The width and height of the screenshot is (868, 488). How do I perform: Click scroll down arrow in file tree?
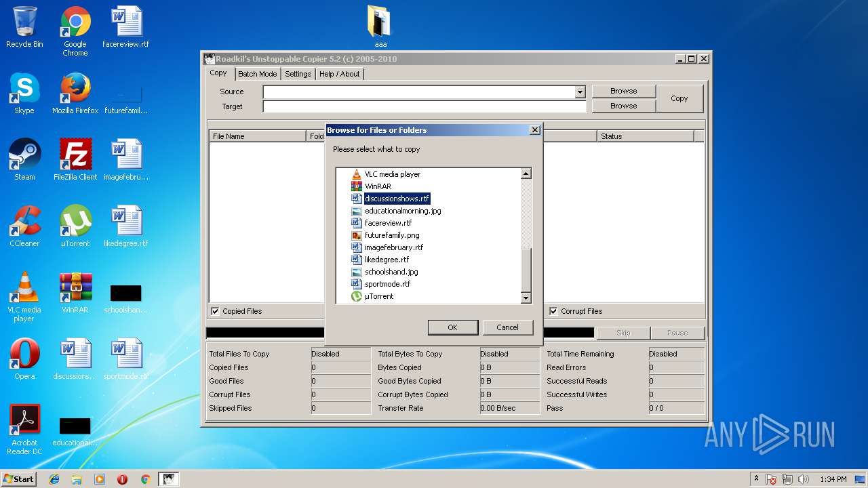pos(526,298)
